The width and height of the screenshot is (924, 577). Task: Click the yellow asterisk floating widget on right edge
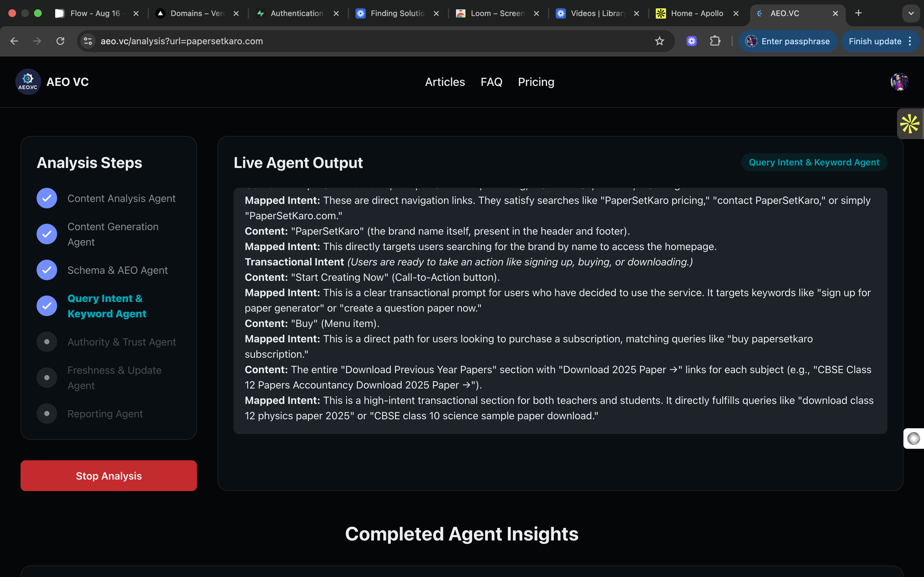[911, 123]
